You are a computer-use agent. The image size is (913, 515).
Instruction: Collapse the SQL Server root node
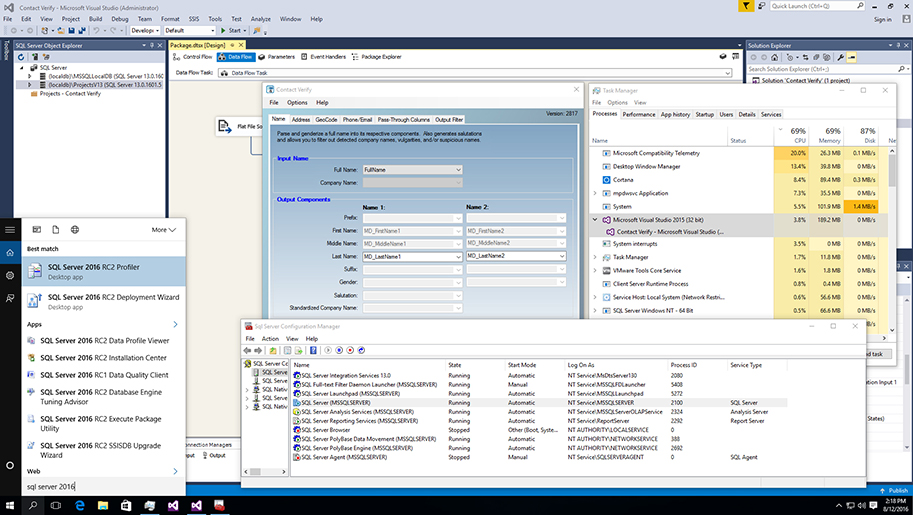pos(23,68)
